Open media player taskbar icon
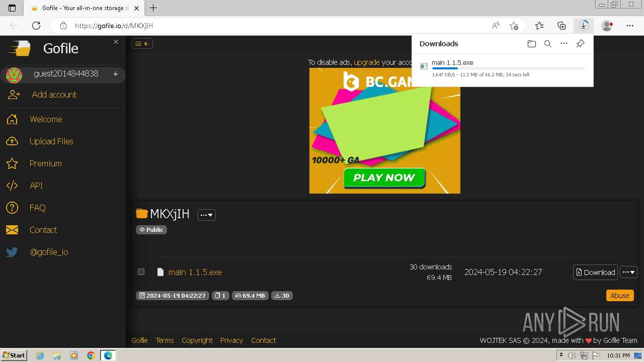Viewport: 644px width, 362px height. tap(74, 355)
